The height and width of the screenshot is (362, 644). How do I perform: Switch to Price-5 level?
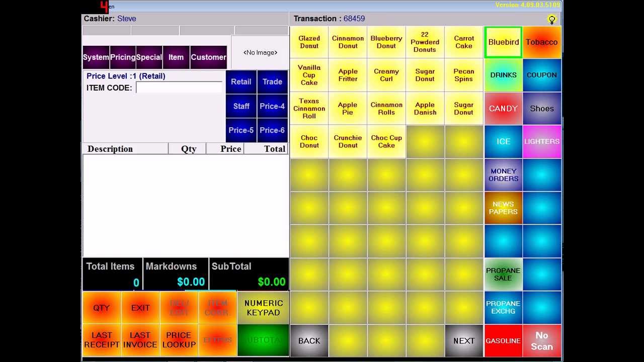point(241,130)
